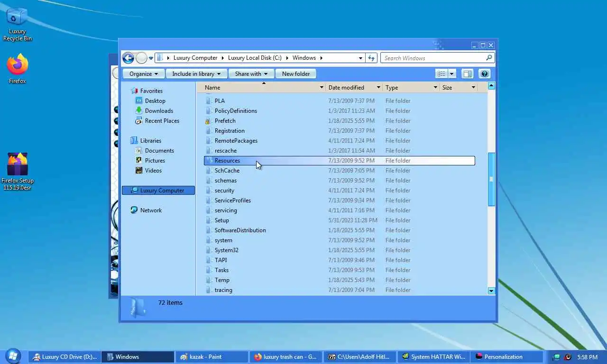The height and width of the screenshot is (364, 607).
Task: Expand the view options dropdown arrow
Action: click(452, 74)
